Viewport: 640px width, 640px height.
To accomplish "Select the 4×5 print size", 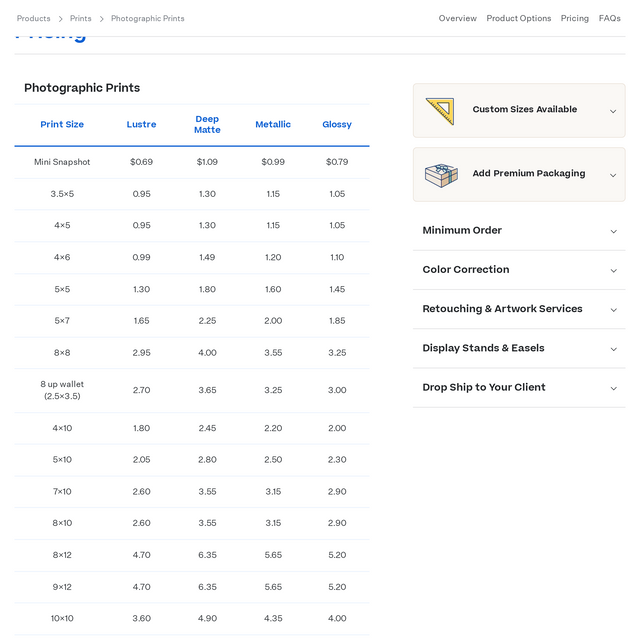I will click(62, 225).
